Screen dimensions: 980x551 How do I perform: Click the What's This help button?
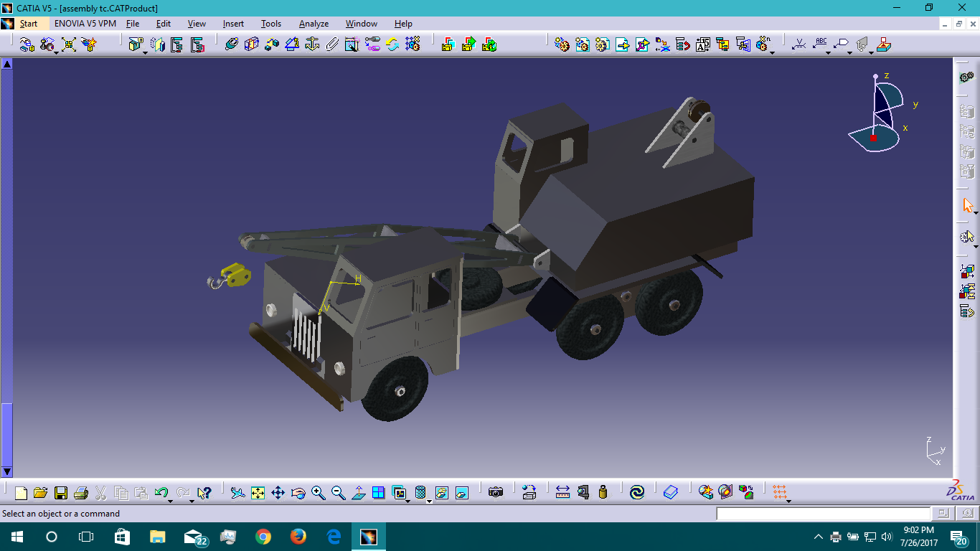click(204, 492)
